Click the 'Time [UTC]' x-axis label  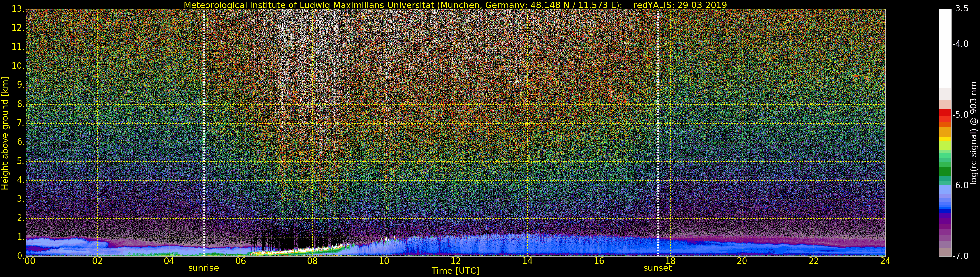pos(455,271)
